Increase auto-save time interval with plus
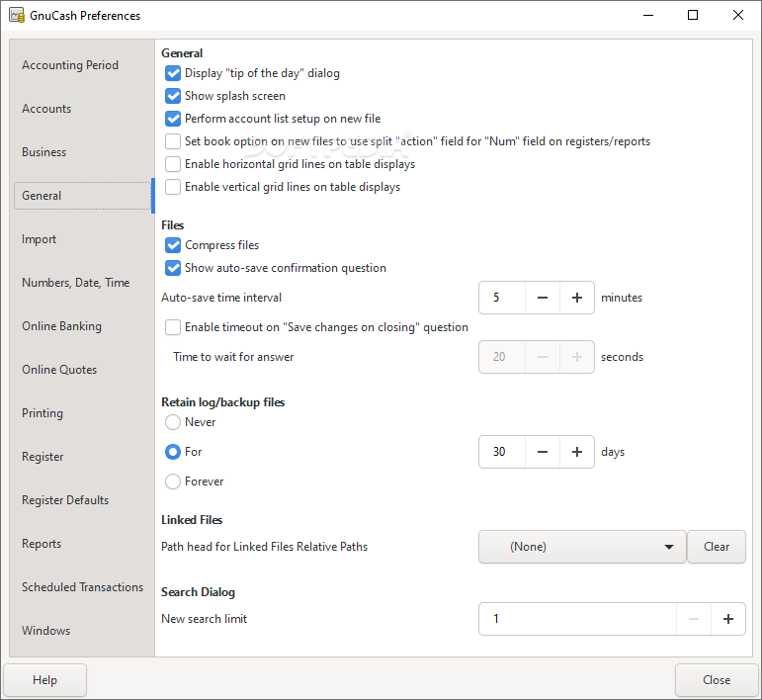This screenshot has width=762, height=700. tap(577, 298)
